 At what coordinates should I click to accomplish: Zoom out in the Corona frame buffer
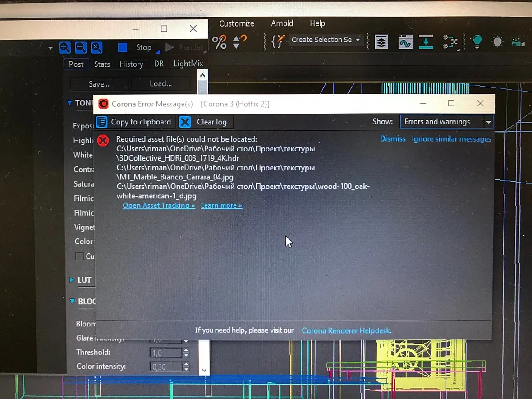pos(80,47)
